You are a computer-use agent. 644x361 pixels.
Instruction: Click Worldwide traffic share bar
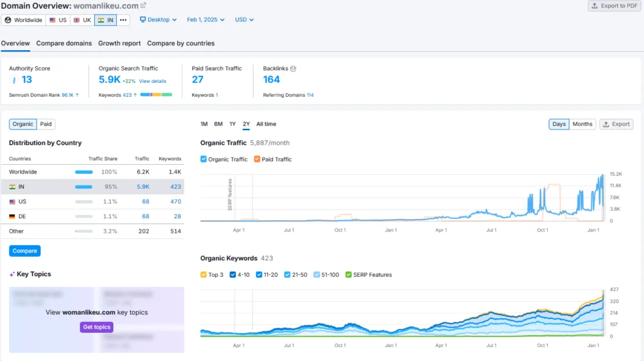[x=84, y=172]
